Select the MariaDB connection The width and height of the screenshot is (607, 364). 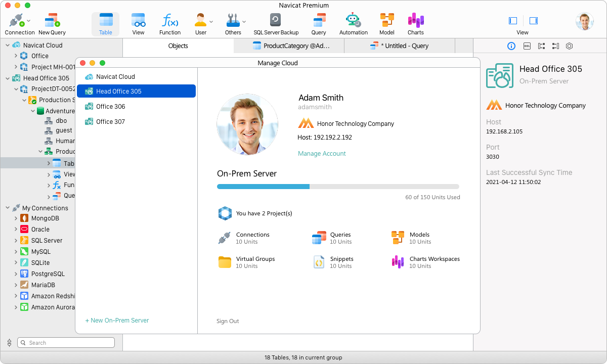pos(43,285)
